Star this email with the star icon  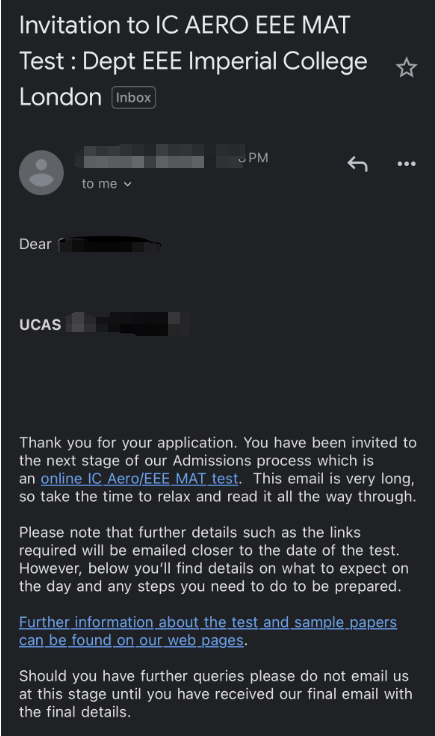click(406, 68)
